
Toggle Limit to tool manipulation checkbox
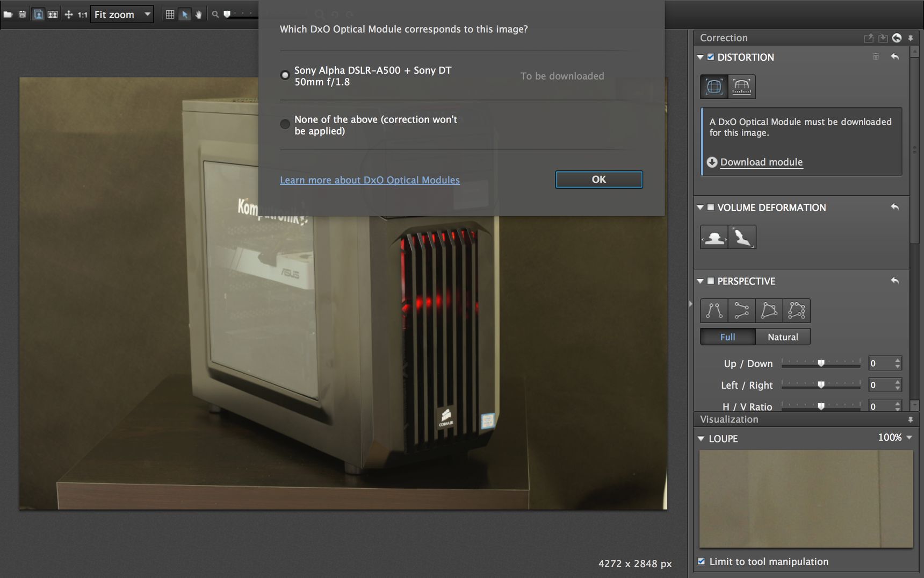coord(701,561)
